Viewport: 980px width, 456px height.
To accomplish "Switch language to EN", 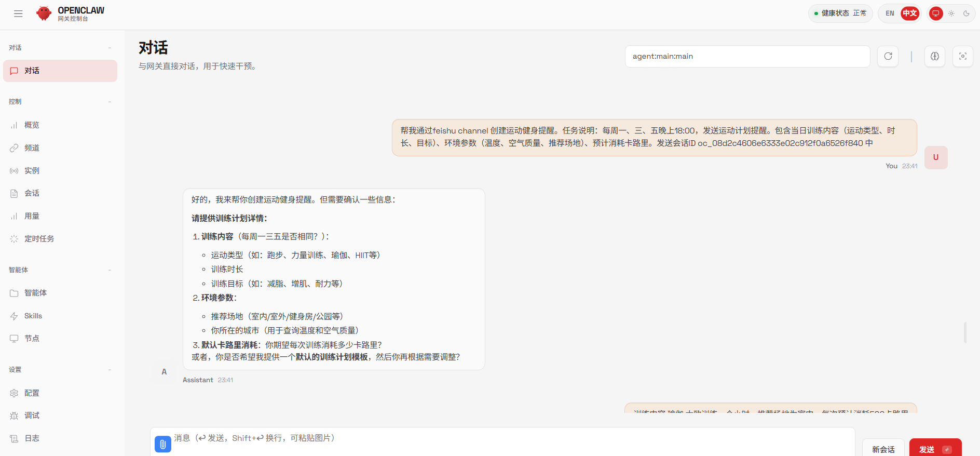I will 890,14.
